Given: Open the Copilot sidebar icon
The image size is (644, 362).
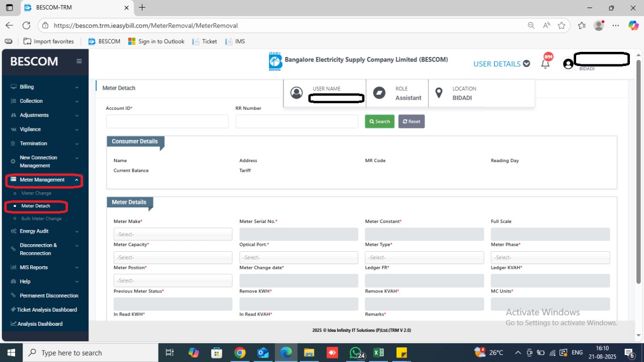Looking at the screenshot, I should [633, 25].
